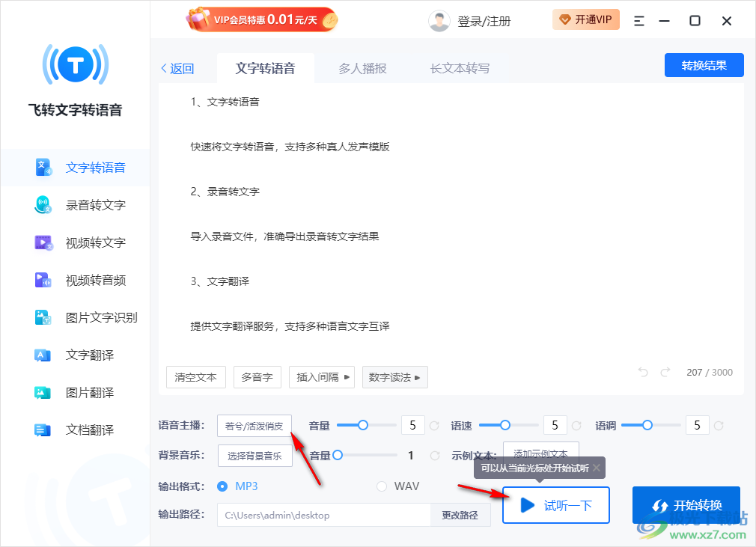Close the 可以从当前光标处开始试听 tooltip

[x=597, y=468]
